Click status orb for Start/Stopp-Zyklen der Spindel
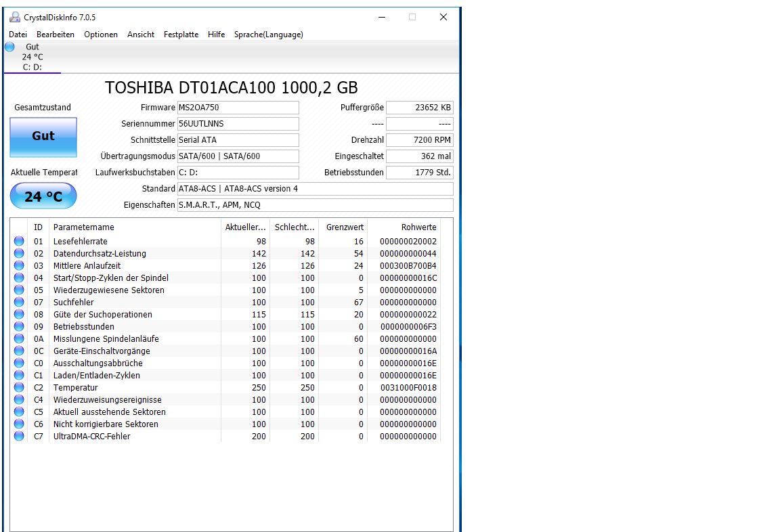The image size is (780, 532). pyautogui.click(x=19, y=278)
